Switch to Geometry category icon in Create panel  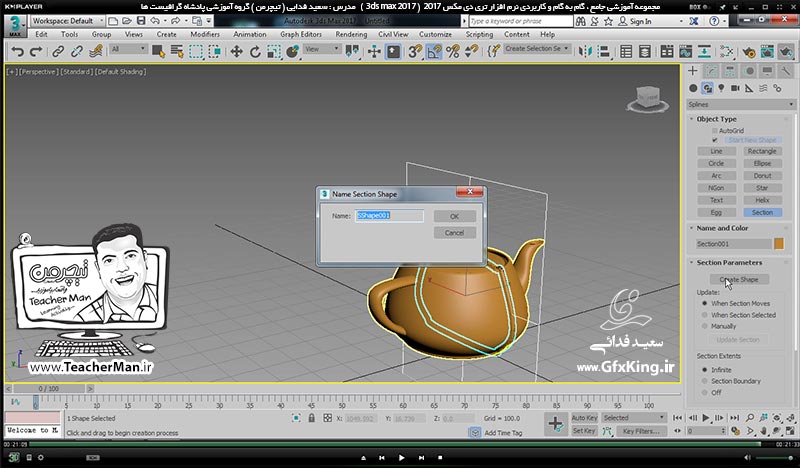693,88
